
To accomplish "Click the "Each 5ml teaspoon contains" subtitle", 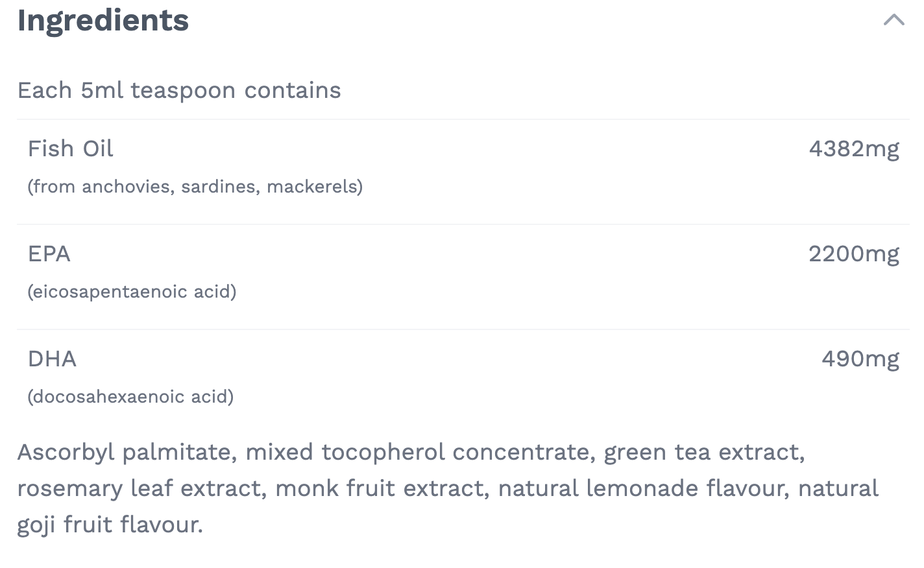I will coord(179,90).
